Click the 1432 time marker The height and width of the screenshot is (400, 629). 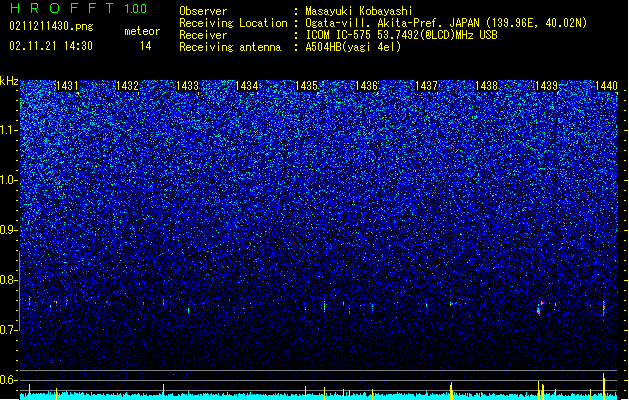(127, 86)
